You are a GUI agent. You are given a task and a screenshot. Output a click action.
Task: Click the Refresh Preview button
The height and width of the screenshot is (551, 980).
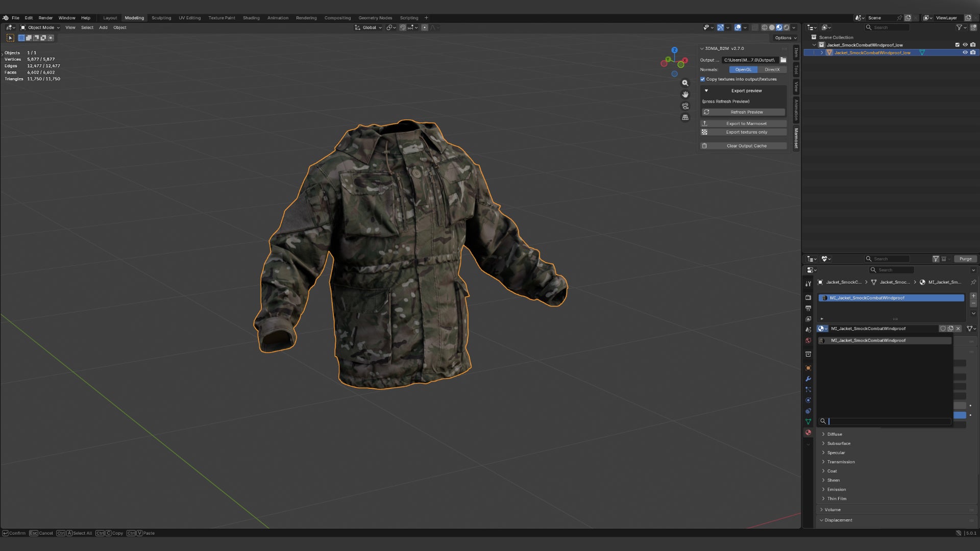coord(743,112)
